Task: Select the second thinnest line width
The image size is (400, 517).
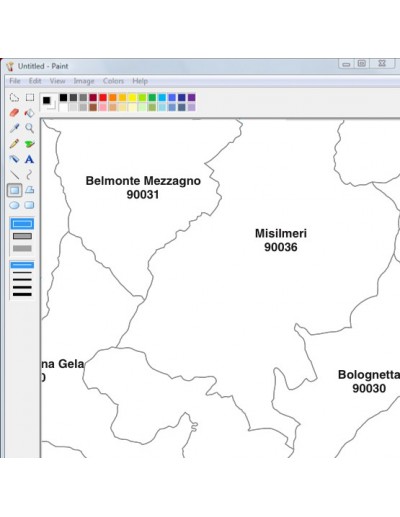Action: (22, 273)
